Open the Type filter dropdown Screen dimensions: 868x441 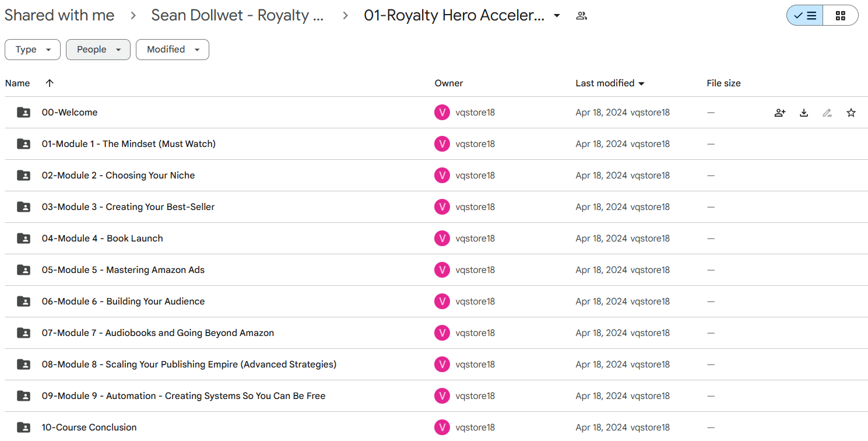[x=32, y=50]
